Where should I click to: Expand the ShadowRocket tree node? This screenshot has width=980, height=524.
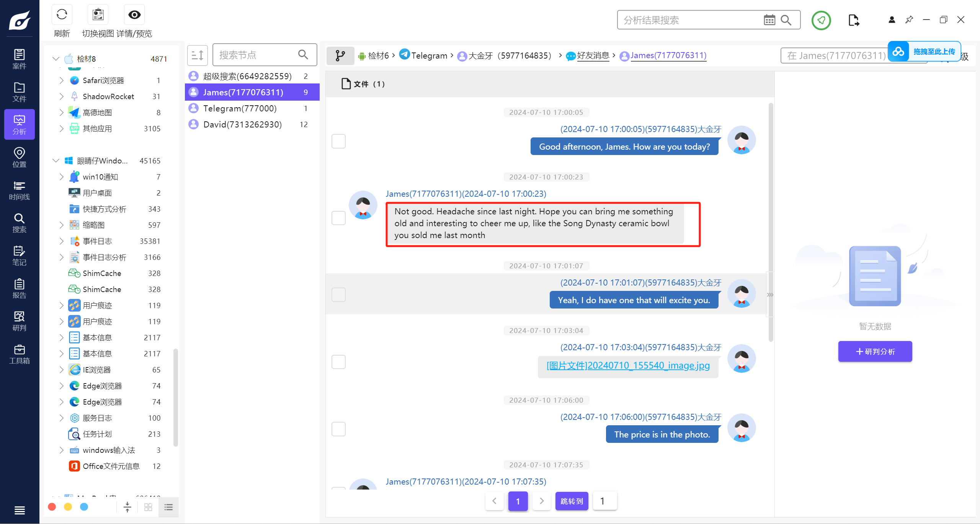(62, 96)
